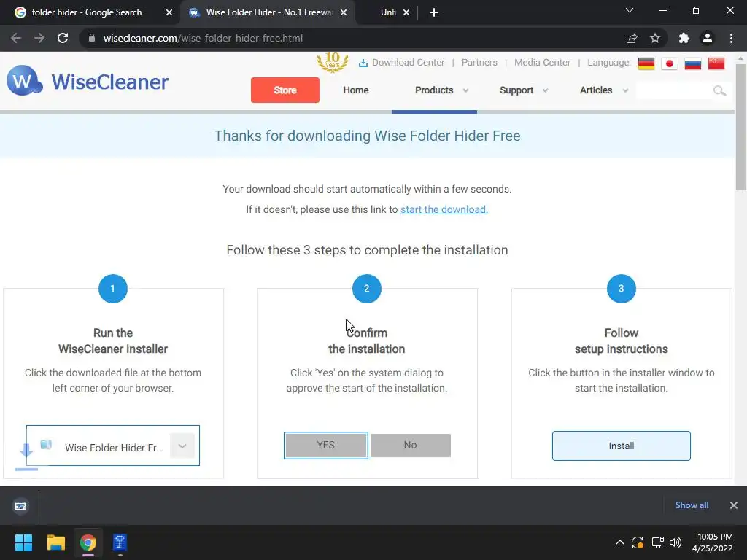Open Chrome profile avatar
747x560 pixels.
coord(708,38)
